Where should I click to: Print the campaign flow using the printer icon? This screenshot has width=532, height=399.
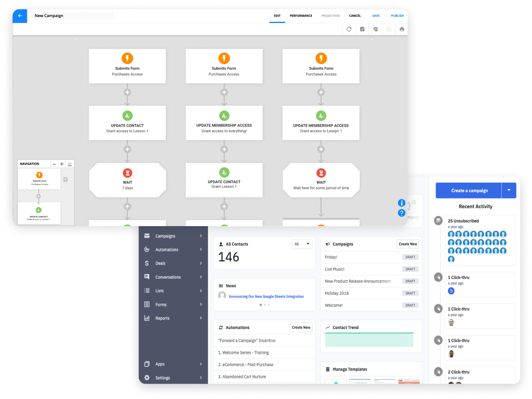[401, 29]
